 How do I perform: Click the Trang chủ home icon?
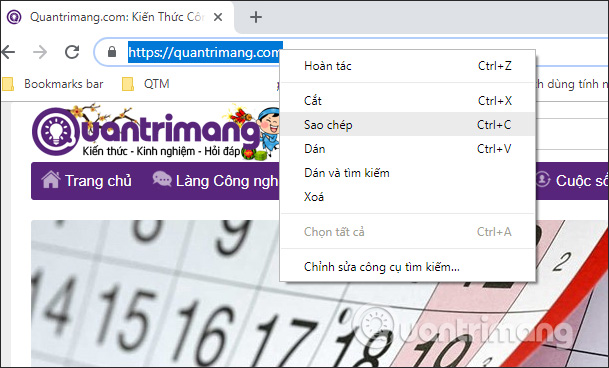pyautogui.click(x=51, y=180)
